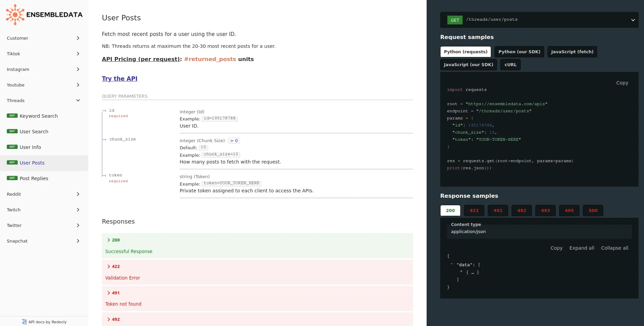The image size is (644, 326).
Task: Select the 200 response sample tab
Action: coord(450,210)
